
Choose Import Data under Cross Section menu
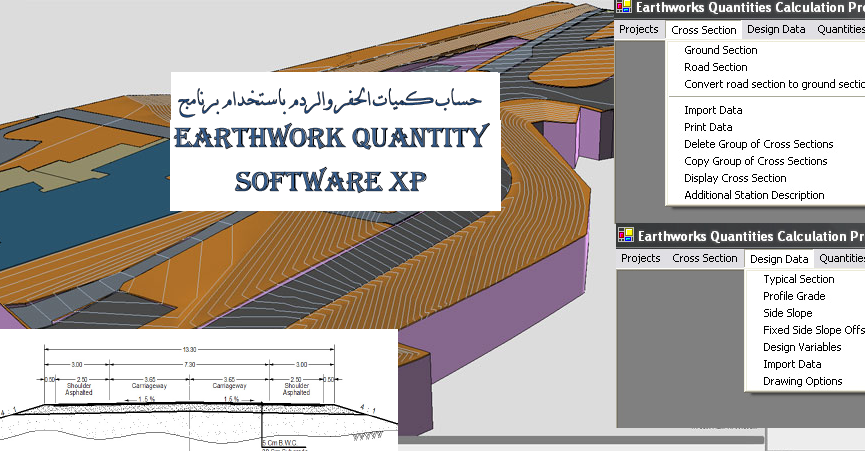point(713,110)
